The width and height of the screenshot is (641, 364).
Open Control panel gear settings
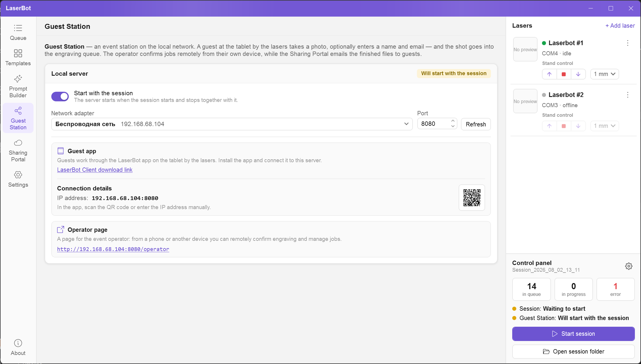coord(629,266)
